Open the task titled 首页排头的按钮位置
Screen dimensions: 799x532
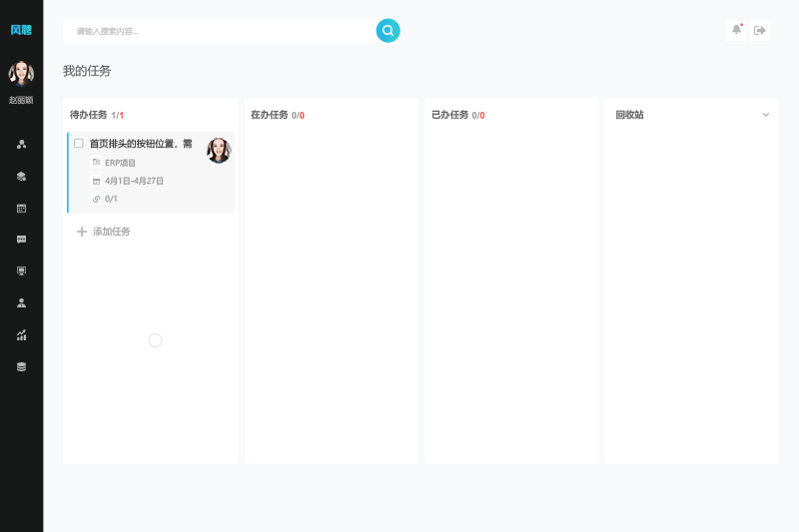click(141, 144)
